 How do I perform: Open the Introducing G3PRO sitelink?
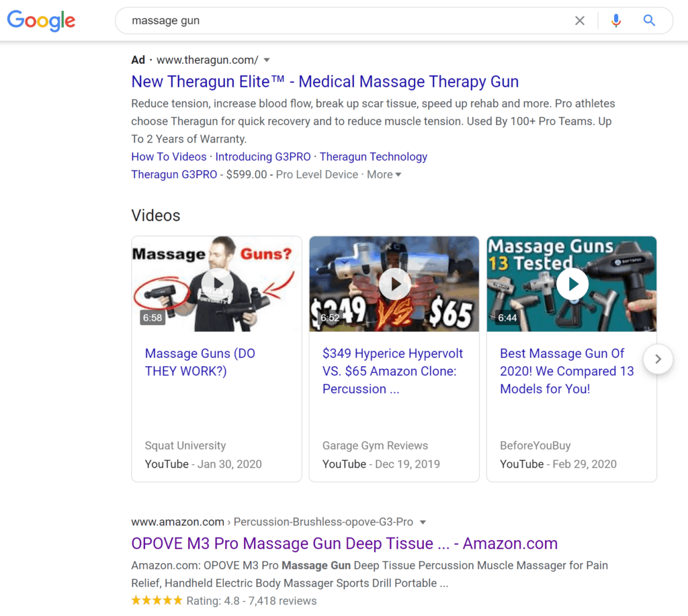[263, 157]
